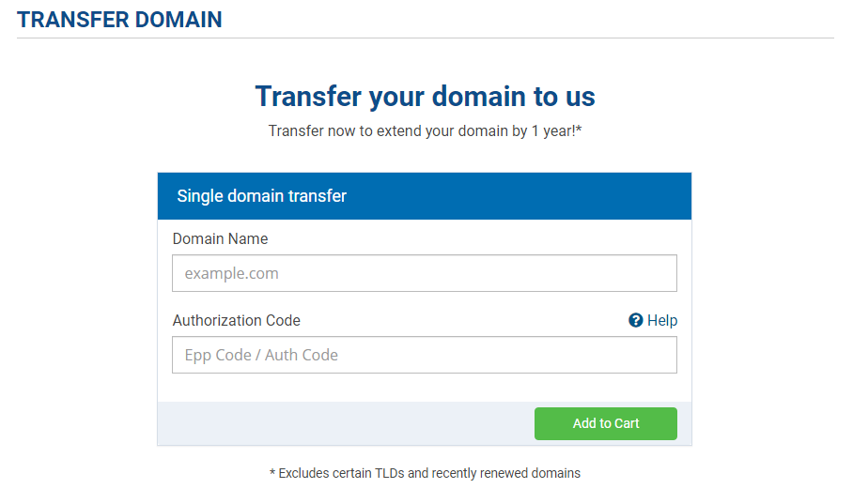This screenshot has height=504, width=853.
Task: Click the Excludes certain TLDs footnote
Action: click(x=425, y=473)
